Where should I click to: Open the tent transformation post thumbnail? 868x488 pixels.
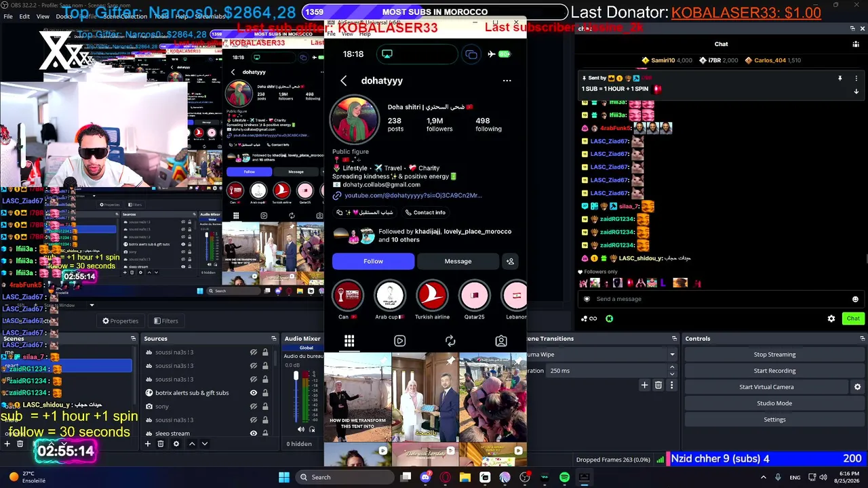(357, 396)
